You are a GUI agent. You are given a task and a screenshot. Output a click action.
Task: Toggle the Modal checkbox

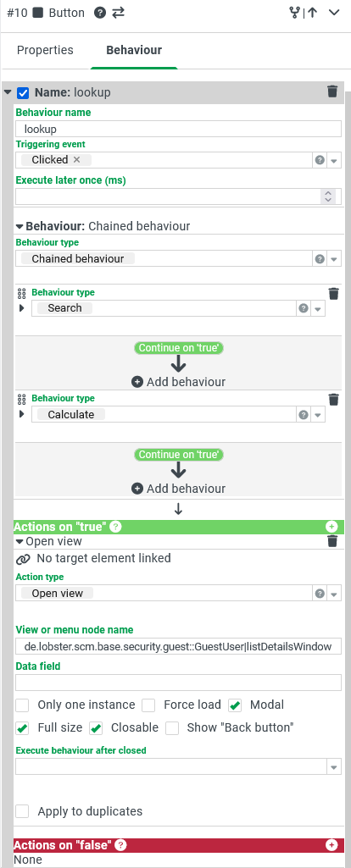(x=236, y=705)
